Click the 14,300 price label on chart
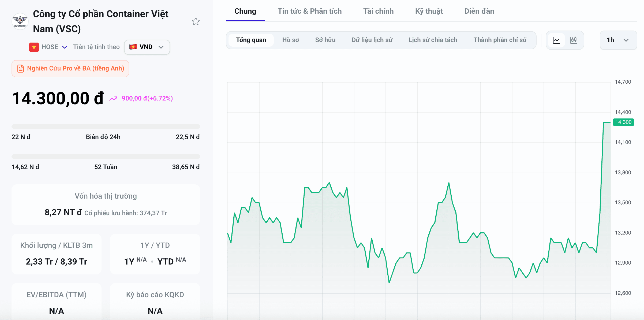This screenshot has width=644, height=320. click(623, 122)
